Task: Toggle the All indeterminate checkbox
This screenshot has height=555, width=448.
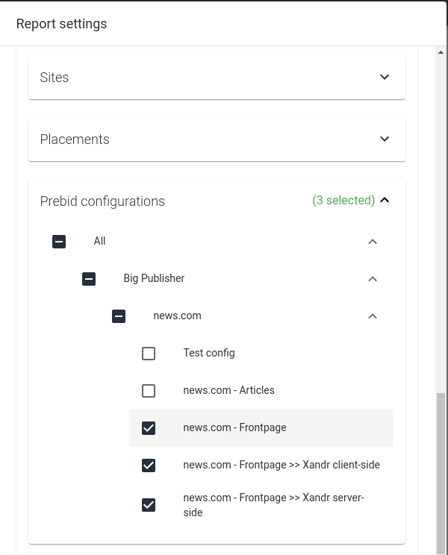Action: (59, 242)
